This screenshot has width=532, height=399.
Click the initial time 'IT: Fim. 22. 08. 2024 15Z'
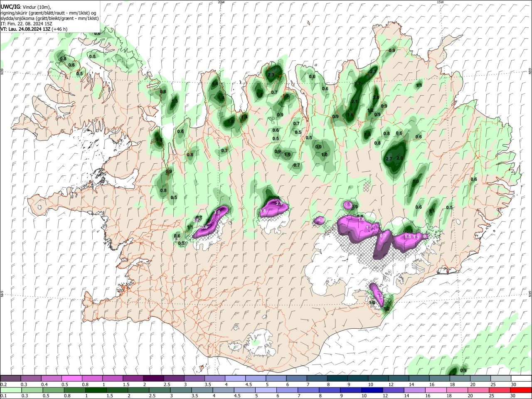[27, 24]
